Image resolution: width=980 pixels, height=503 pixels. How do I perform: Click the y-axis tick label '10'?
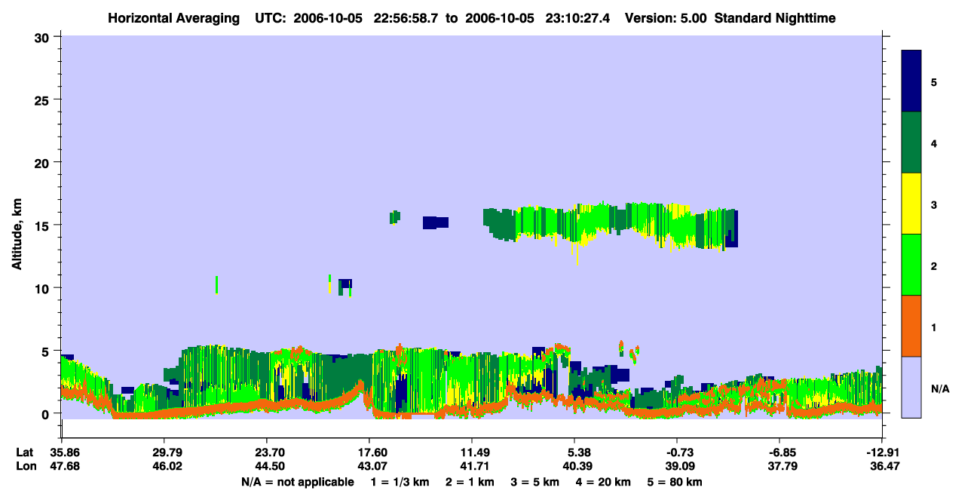tap(43, 288)
